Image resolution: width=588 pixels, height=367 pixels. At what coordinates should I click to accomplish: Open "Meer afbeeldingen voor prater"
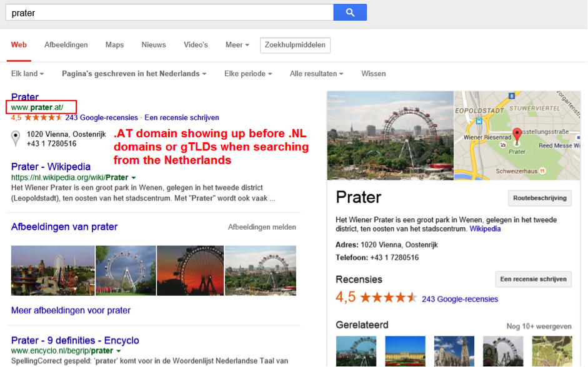(70, 310)
